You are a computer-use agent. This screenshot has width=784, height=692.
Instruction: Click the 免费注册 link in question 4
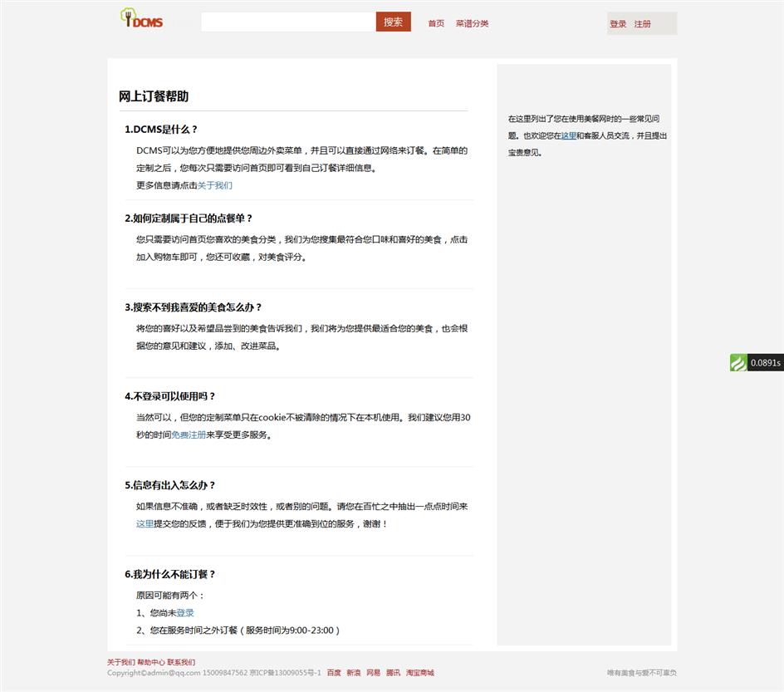(x=189, y=434)
